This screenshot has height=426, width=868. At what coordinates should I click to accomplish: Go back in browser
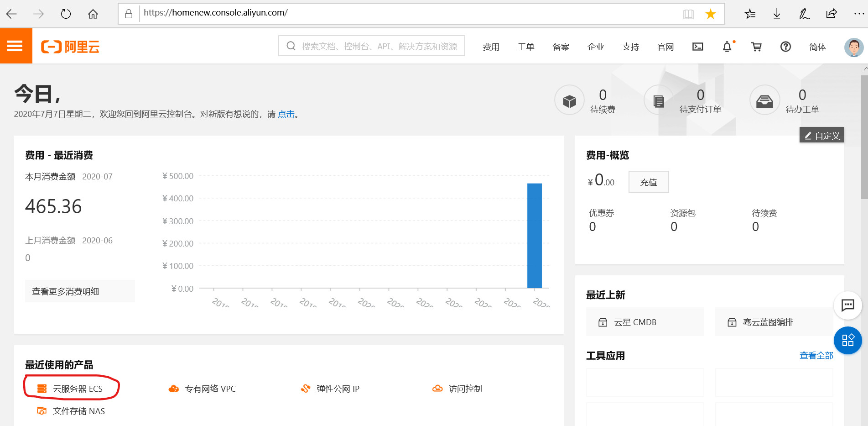tap(11, 14)
